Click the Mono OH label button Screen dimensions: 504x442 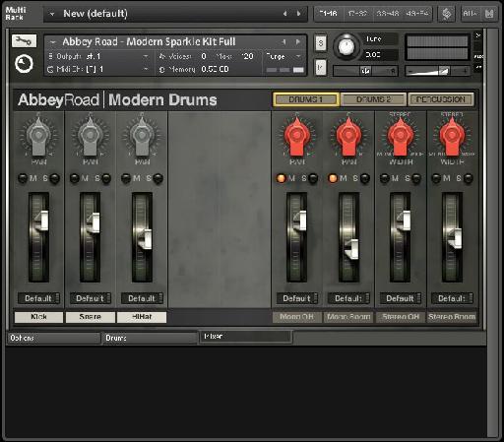click(x=297, y=317)
